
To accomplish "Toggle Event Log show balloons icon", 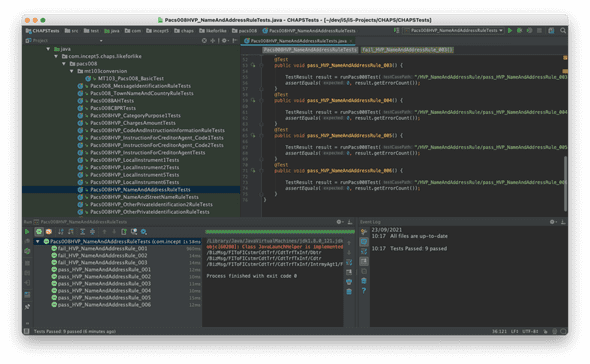I will click(x=364, y=241).
